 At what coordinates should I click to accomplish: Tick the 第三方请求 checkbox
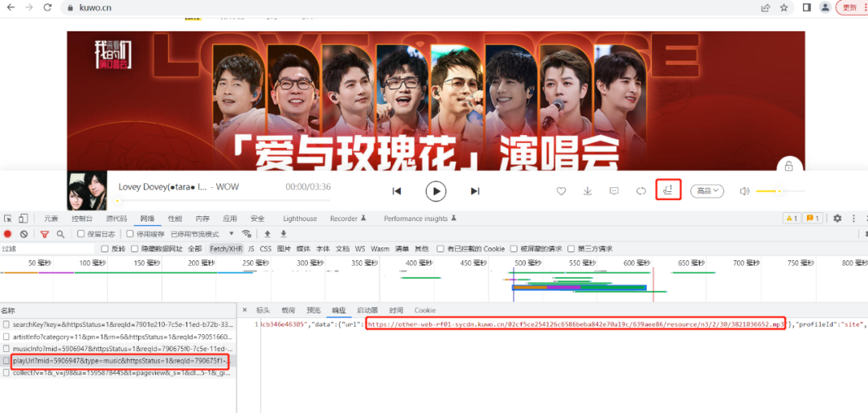click(x=572, y=248)
